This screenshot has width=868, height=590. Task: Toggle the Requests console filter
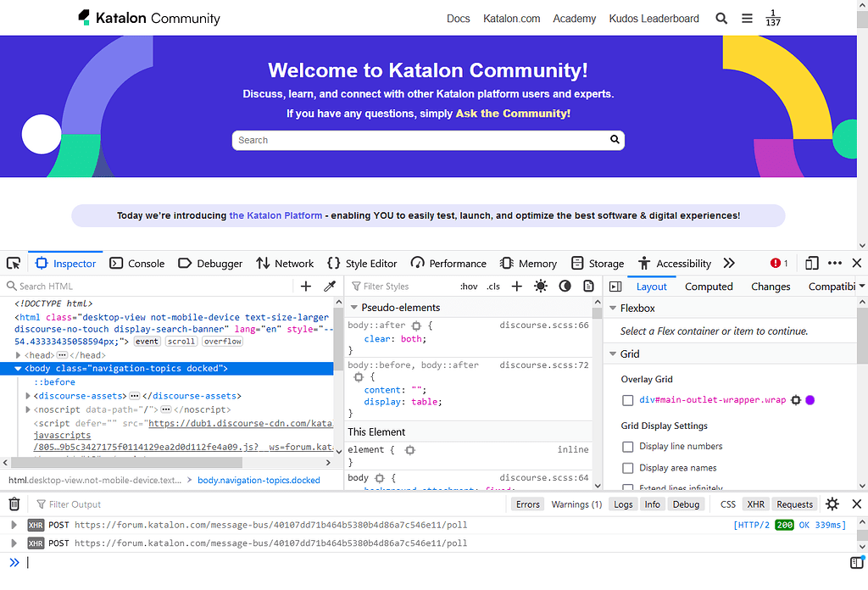pos(794,504)
